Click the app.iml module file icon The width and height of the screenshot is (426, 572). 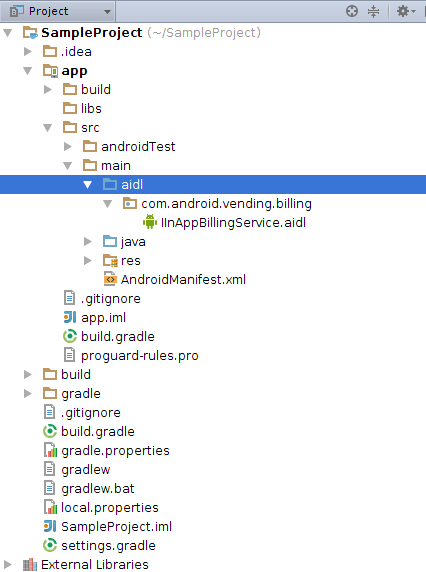pos(70,317)
